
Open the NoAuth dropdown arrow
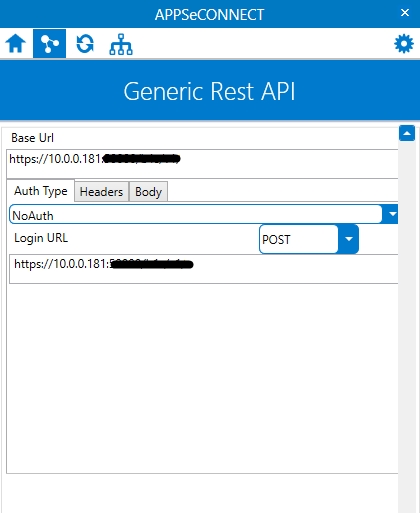[391, 214]
